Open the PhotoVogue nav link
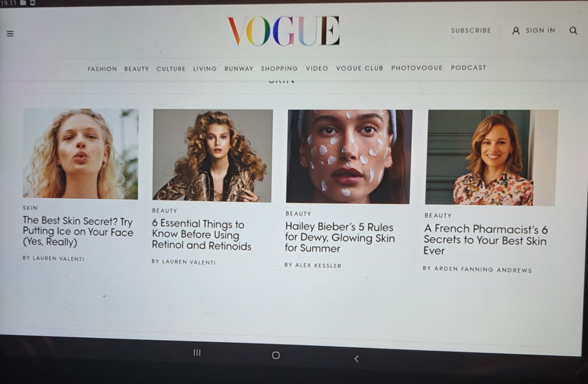Screen dimensions: 588x384 tap(417, 68)
